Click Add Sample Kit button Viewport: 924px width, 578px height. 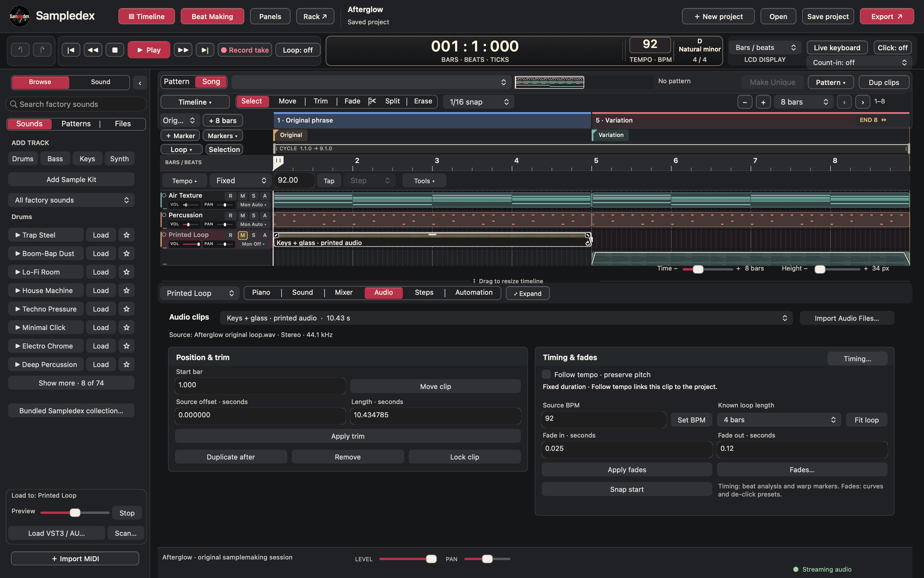pos(71,179)
